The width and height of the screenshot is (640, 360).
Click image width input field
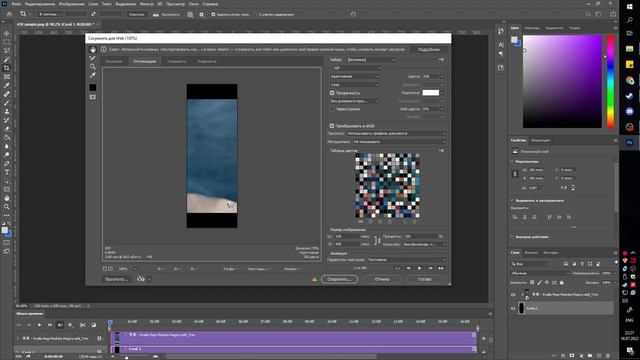click(x=347, y=236)
